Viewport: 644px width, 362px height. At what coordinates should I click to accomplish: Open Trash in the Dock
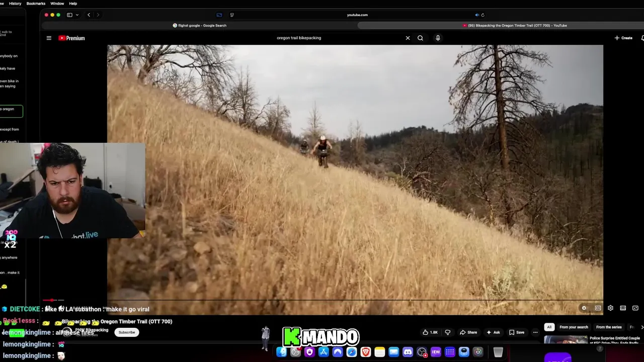[x=498, y=352]
